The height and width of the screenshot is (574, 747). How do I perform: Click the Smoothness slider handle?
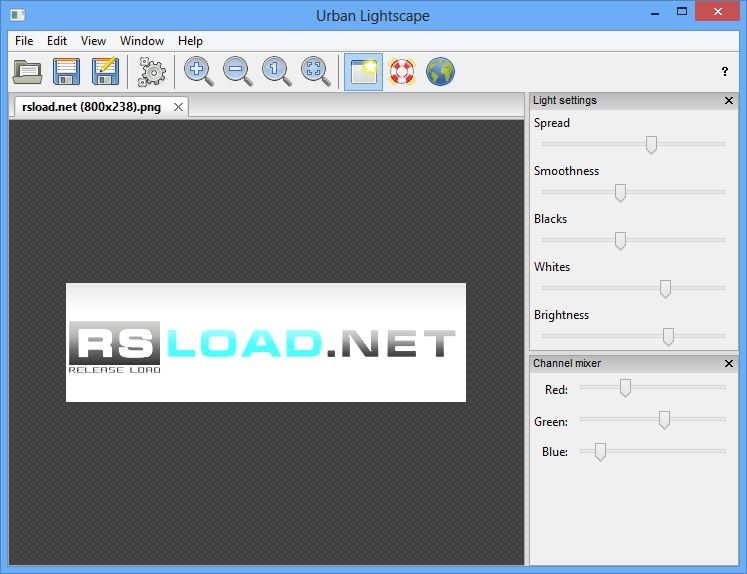click(x=620, y=193)
